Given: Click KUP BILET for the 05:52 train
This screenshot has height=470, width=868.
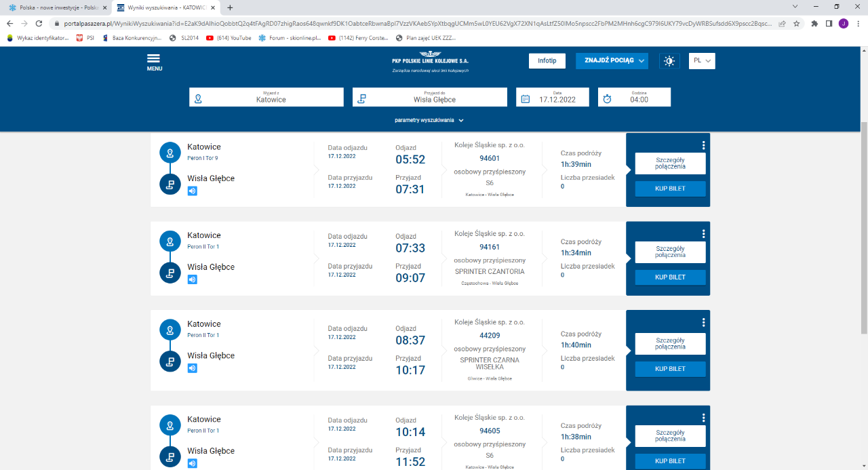Looking at the screenshot, I should [670, 189].
